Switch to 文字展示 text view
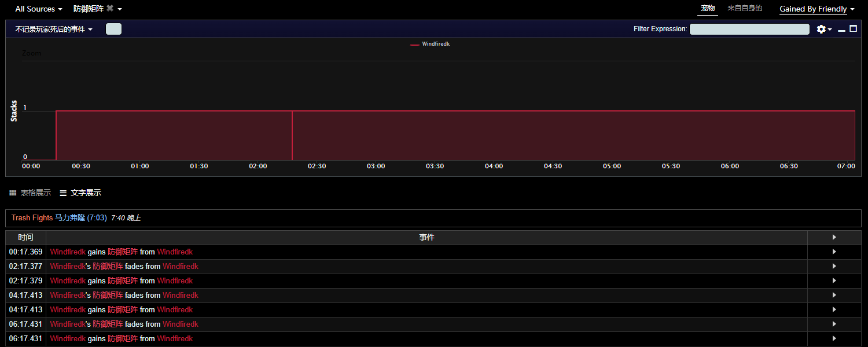868x347 pixels. tap(80, 193)
